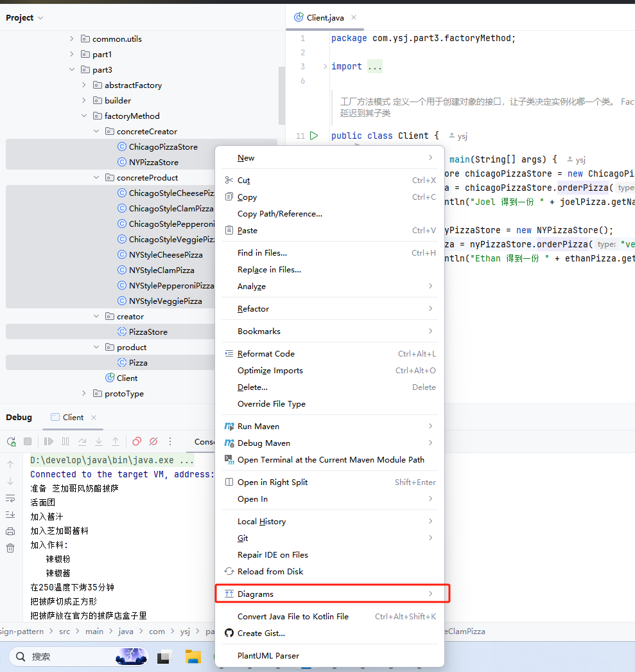The image size is (635, 672).
Task: Collapse the concreteProduct folder in tree
Action: 96,177
